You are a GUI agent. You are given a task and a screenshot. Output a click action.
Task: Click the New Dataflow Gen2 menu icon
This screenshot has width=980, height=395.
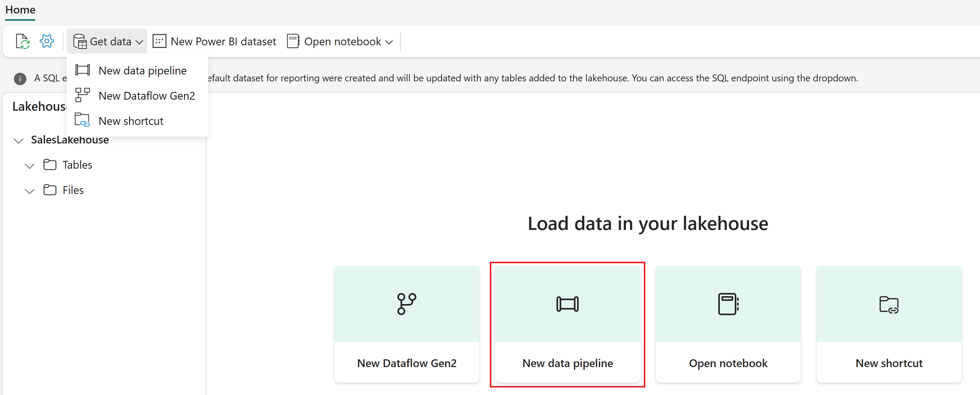pyautogui.click(x=83, y=96)
